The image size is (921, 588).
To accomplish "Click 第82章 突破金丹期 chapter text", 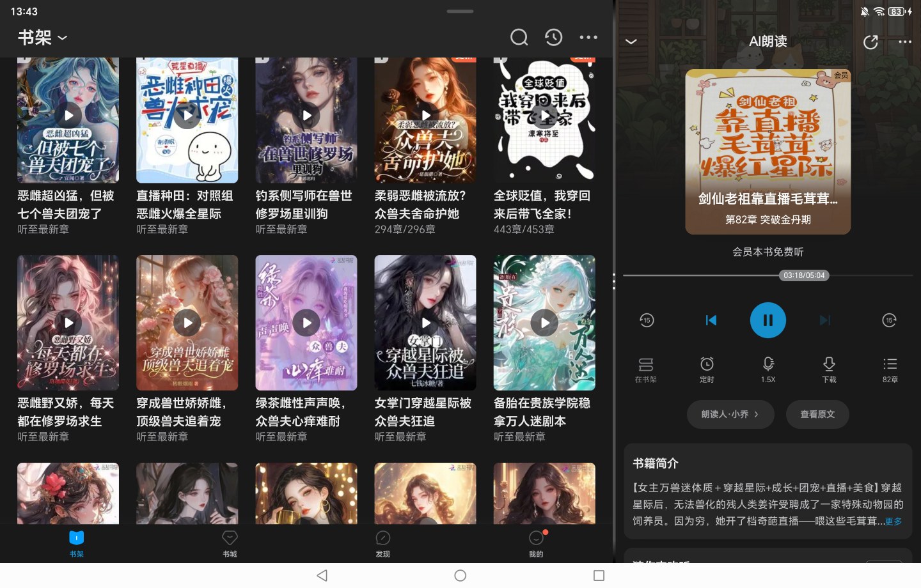I will pyautogui.click(x=768, y=219).
